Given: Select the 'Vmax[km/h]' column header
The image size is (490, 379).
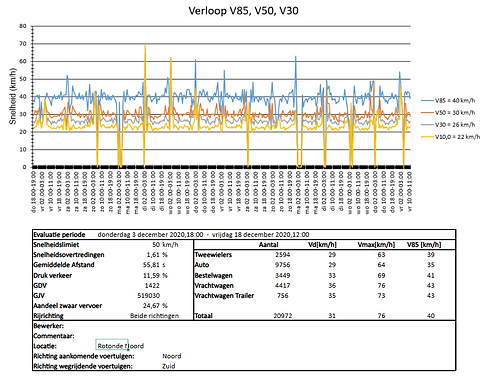Looking at the screenshot, I should 376,245.
